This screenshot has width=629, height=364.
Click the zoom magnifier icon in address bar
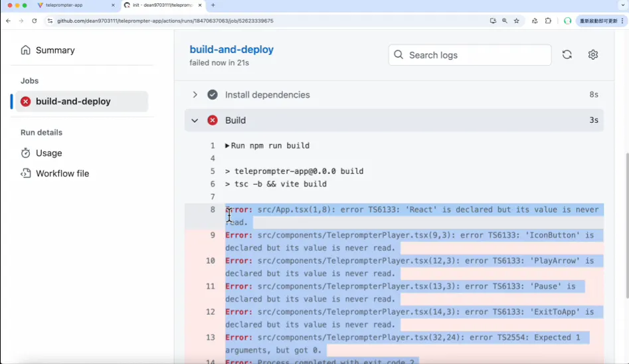[x=505, y=21]
